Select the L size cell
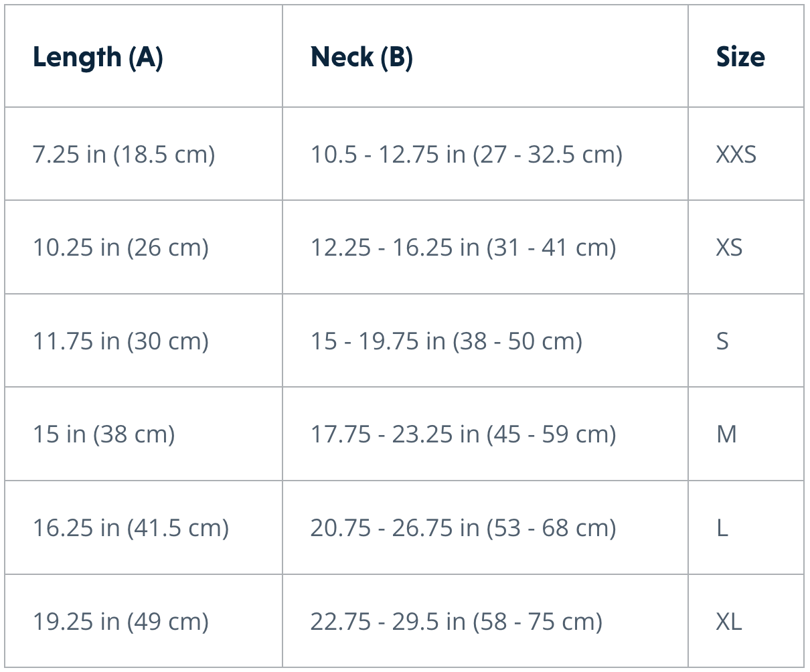This screenshot has width=810, height=672. [x=722, y=528]
